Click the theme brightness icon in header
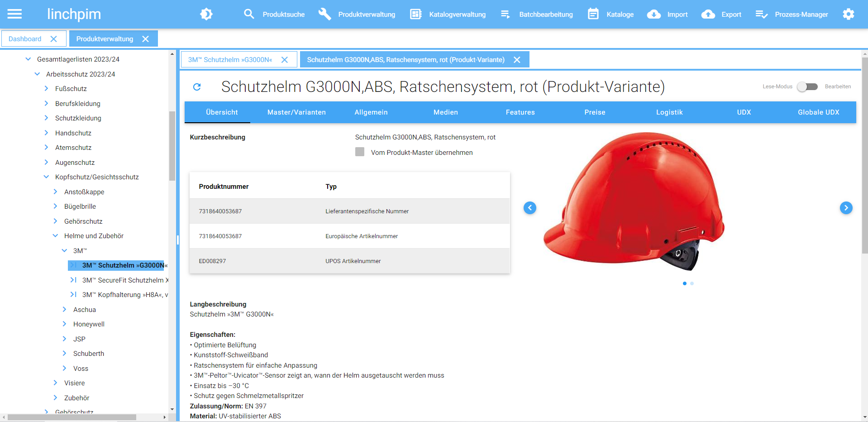Screen dimensions: 868x422 [206, 14]
